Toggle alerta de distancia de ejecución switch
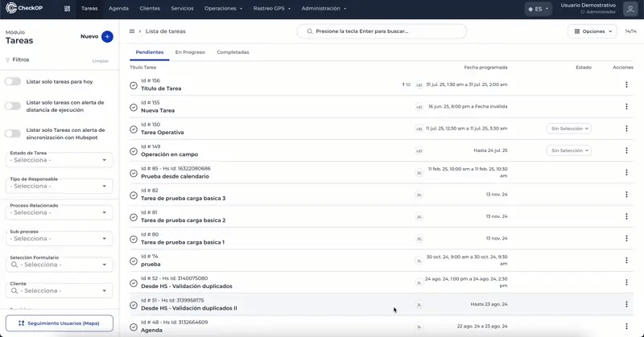Screen dimensions: 644x337 (13, 106)
